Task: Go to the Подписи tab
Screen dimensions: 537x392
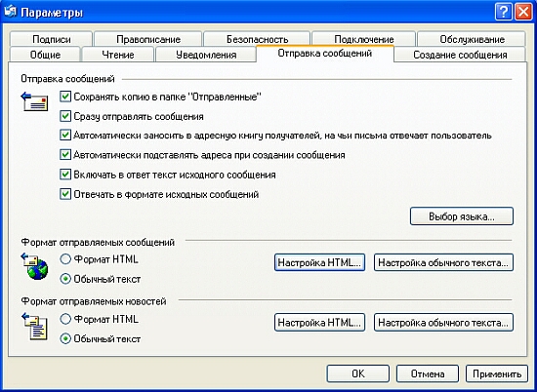Action: pyautogui.click(x=52, y=39)
